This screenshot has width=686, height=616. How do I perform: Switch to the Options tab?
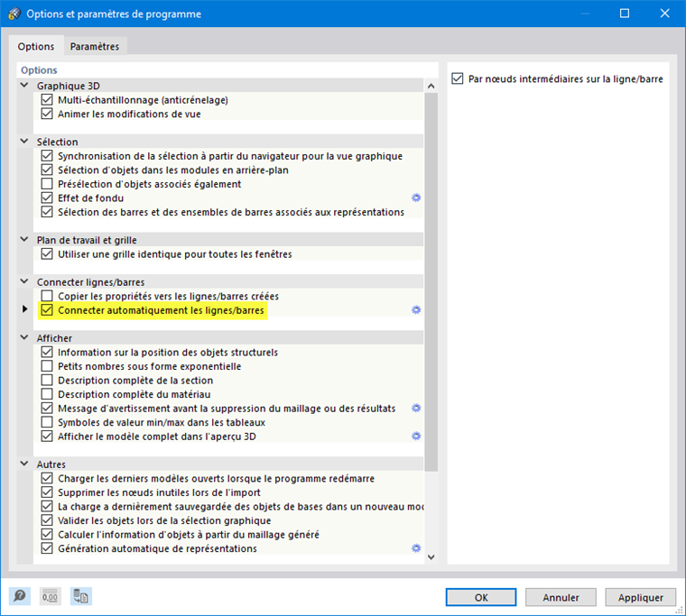click(x=36, y=46)
